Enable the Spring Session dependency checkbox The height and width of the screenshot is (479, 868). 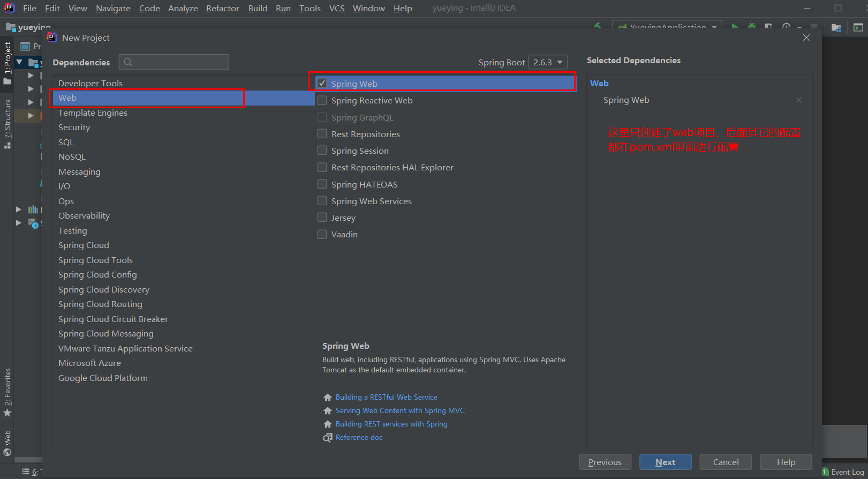pyautogui.click(x=322, y=150)
